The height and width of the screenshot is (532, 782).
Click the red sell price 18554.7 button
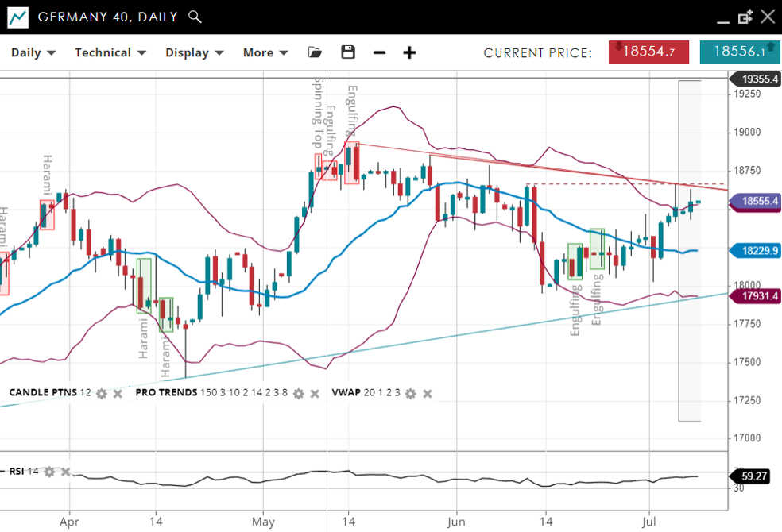tap(648, 52)
